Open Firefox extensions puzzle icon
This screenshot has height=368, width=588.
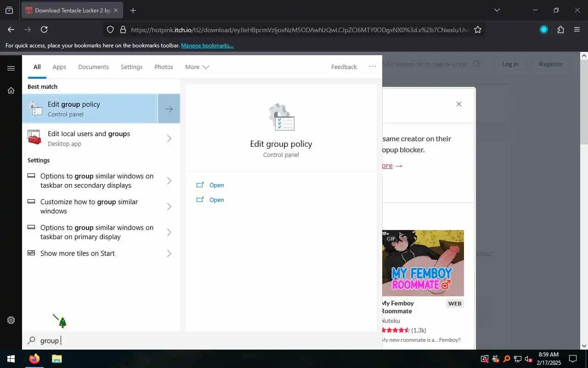[x=560, y=29]
